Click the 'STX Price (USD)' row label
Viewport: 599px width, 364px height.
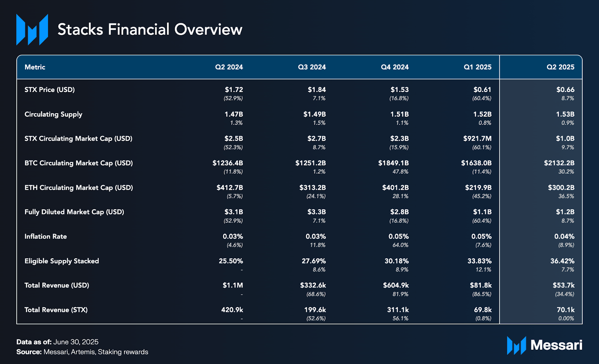tap(49, 90)
